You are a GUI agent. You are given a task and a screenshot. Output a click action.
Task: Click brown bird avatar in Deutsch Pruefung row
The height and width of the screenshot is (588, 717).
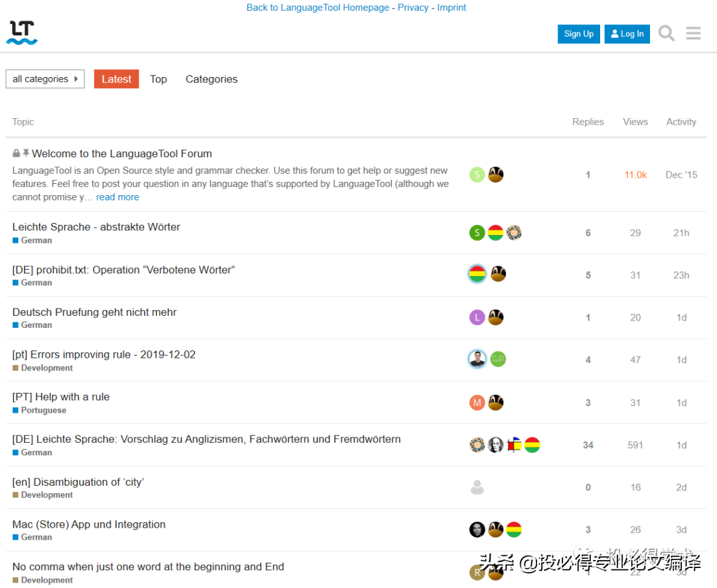495,317
